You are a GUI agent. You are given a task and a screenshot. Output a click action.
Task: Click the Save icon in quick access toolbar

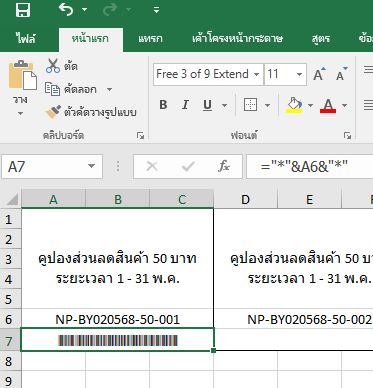pos(23,10)
